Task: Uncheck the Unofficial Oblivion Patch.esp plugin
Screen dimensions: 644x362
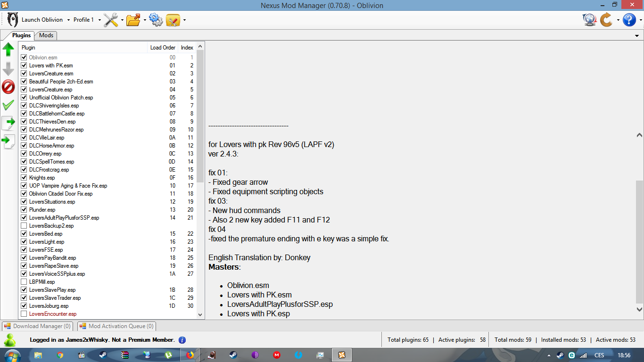Action: coord(24,98)
